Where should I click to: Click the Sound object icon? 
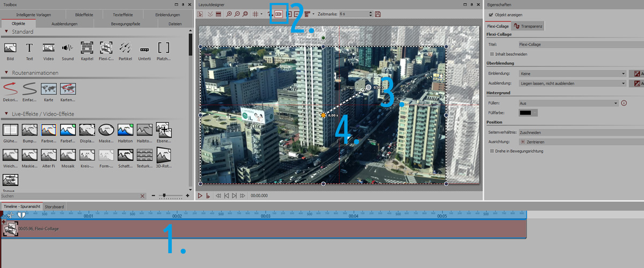(x=68, y=49)
